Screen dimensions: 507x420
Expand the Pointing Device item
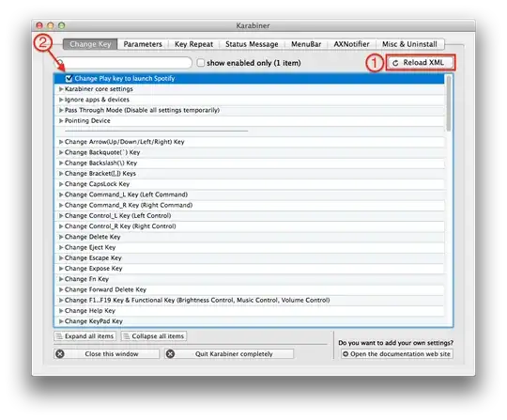tap(61, 120)
